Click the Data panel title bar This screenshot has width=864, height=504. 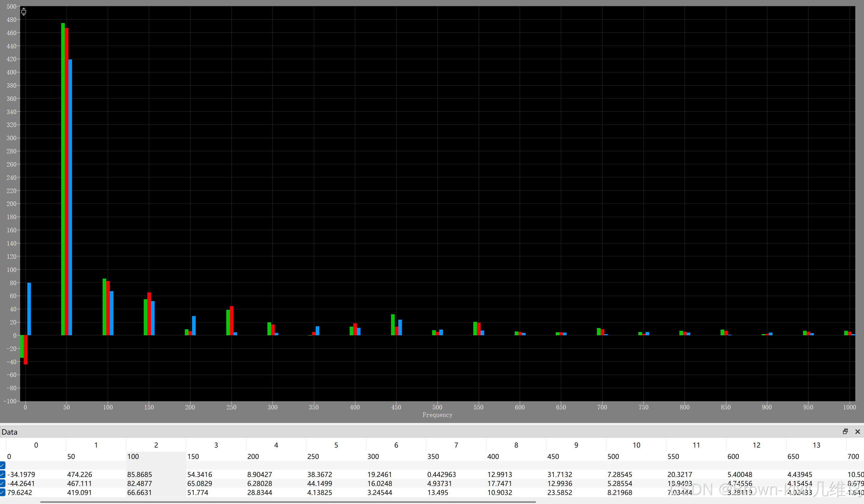click(x=411, y=432)
